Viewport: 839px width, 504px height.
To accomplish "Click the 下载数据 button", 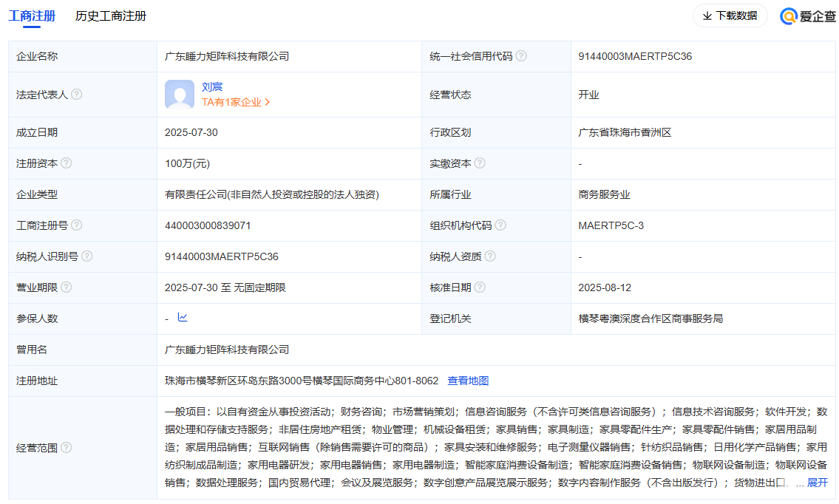I will pos(730,16).
